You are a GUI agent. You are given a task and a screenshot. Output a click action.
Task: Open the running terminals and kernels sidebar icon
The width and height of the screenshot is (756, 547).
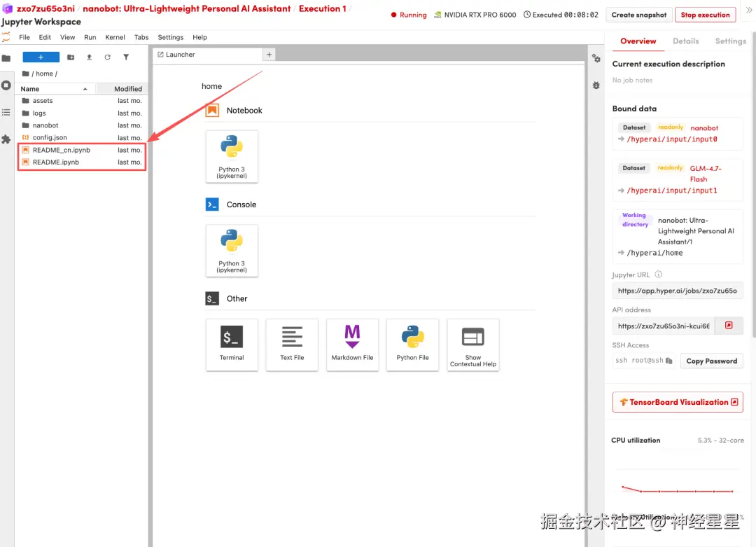tap(6, 85)
